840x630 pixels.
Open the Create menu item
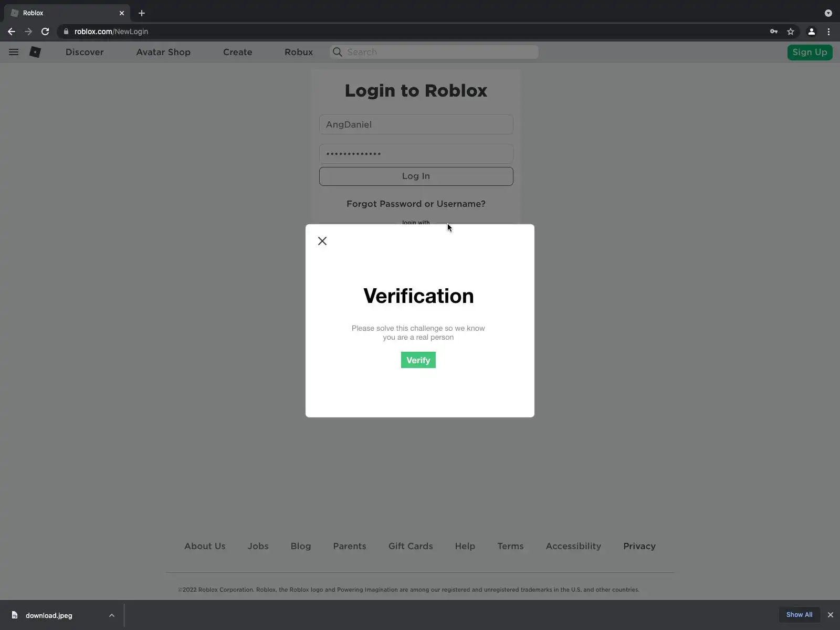pos(237,52)
